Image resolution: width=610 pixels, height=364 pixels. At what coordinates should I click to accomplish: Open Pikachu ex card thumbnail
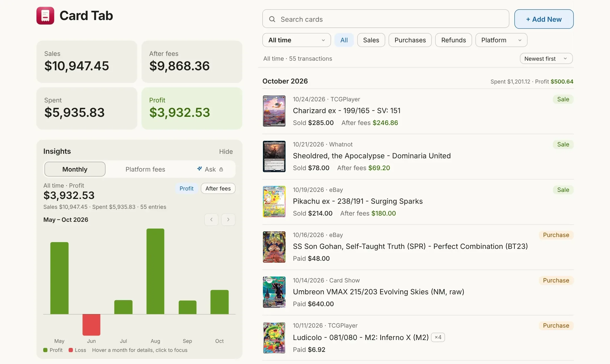coord(274,201)
